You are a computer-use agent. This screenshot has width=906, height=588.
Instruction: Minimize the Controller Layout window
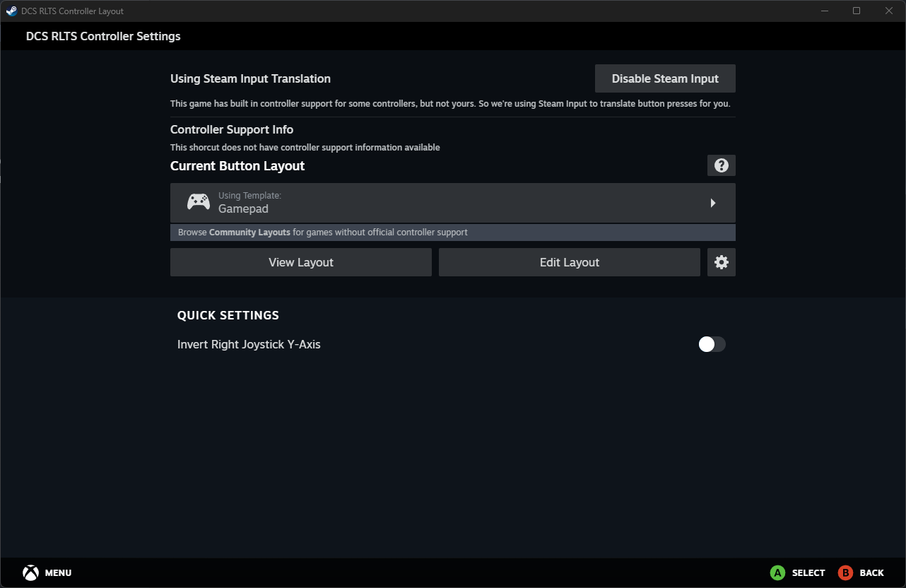[x=825, y=11]
